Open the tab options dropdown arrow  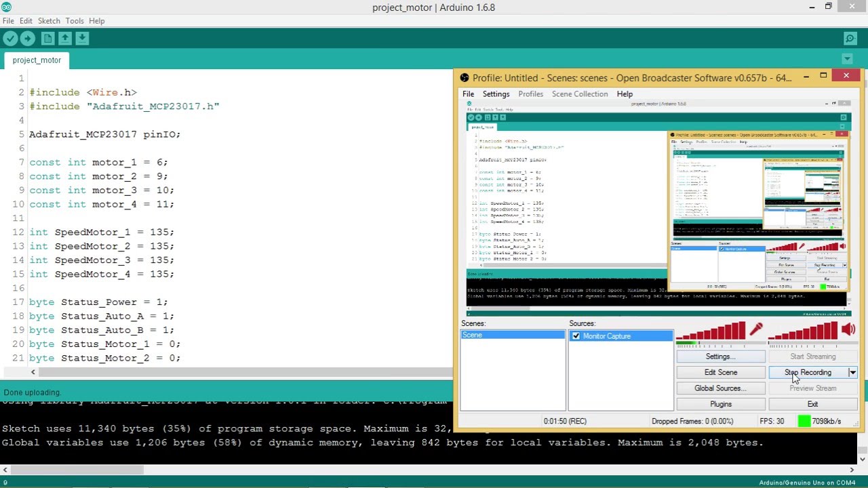pos(847,60)
